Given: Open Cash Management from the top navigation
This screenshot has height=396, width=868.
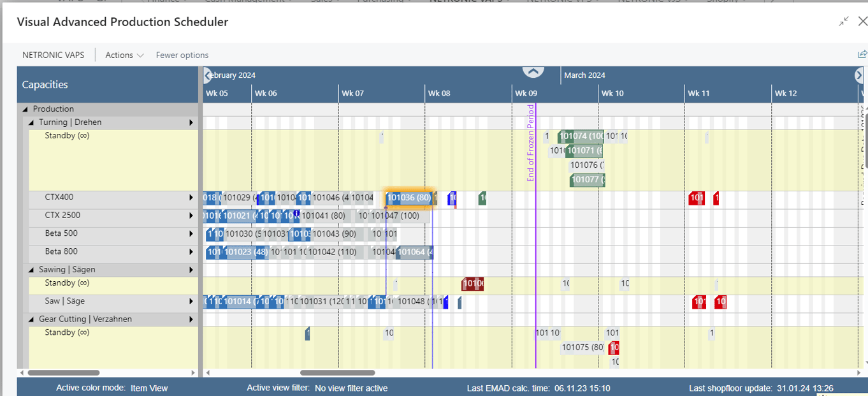Looking at the screenshot, I should coord(247,2).
